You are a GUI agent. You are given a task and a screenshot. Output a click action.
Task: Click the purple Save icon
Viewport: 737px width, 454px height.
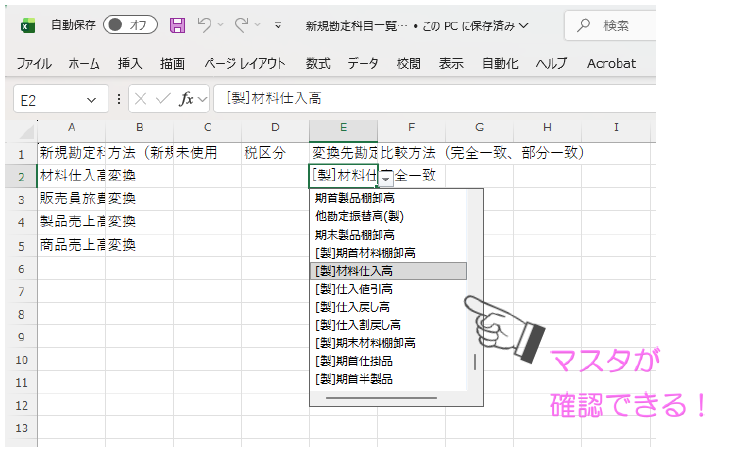click(177, 25)
